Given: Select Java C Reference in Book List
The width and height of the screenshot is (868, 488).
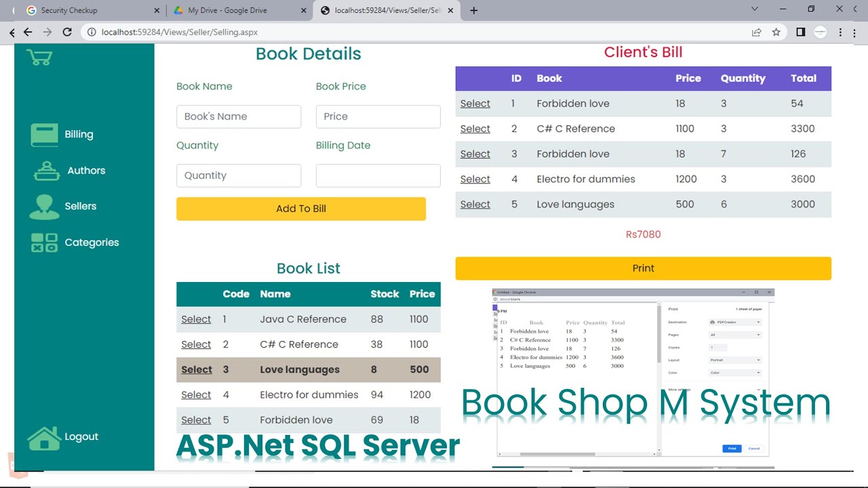Looking at the screenshot, I should pos(196,319).
